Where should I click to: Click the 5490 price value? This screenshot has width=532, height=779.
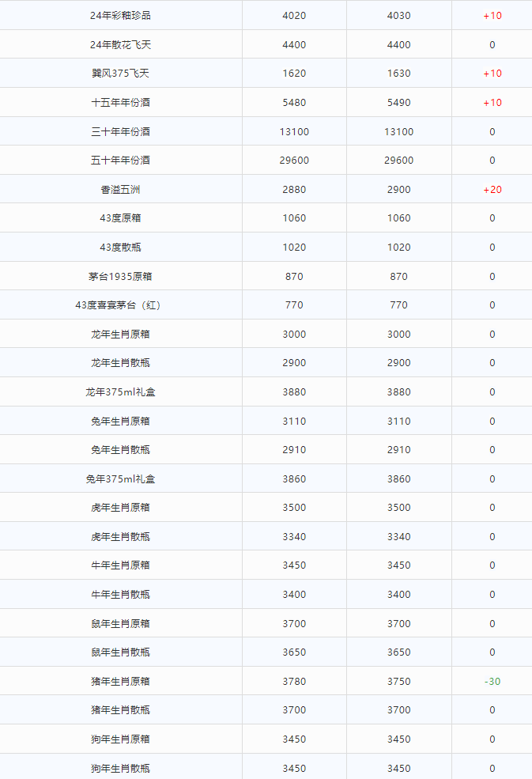click(398, 103)
